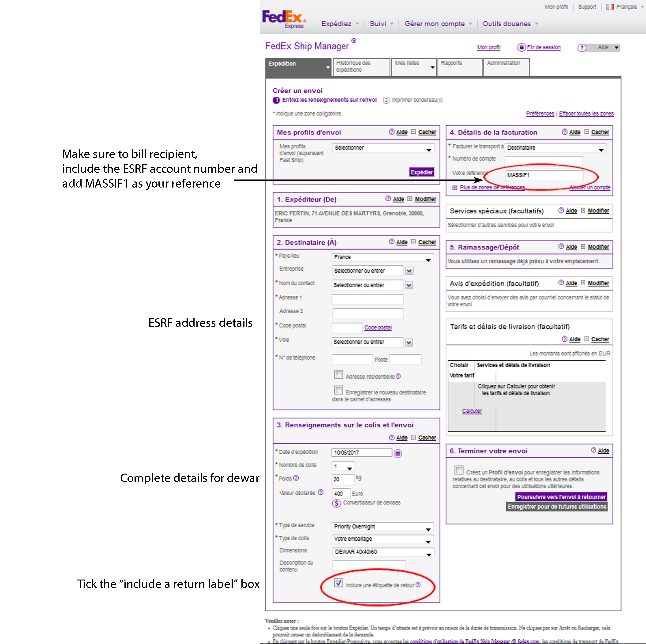Switch to Historique des expéditions tab
Viewport: 646px width, 644px height.
pyautogui.click(x=361, y=67)
